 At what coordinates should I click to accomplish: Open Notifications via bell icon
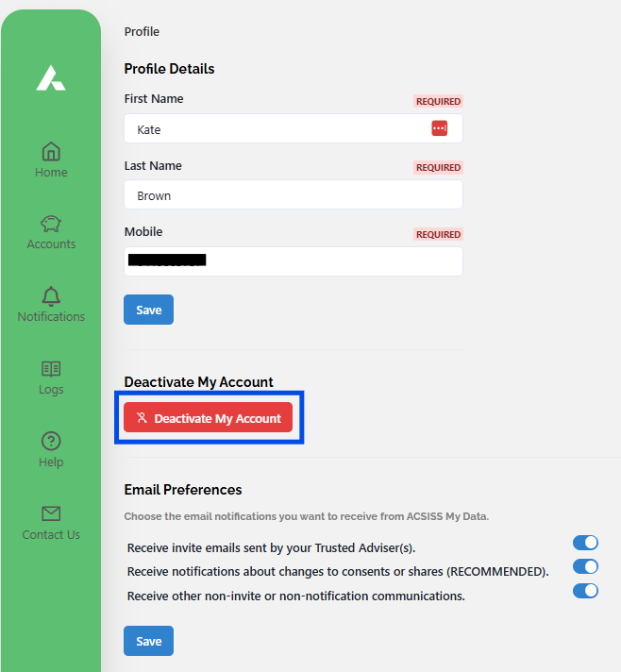tap(51, 296)
